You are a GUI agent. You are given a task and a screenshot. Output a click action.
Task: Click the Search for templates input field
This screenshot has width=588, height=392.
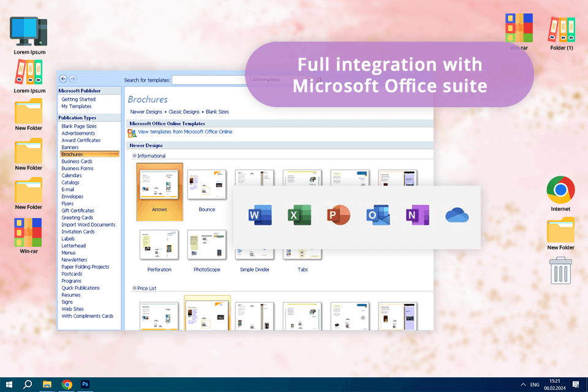pyautogui.click(x=209, y=80)
